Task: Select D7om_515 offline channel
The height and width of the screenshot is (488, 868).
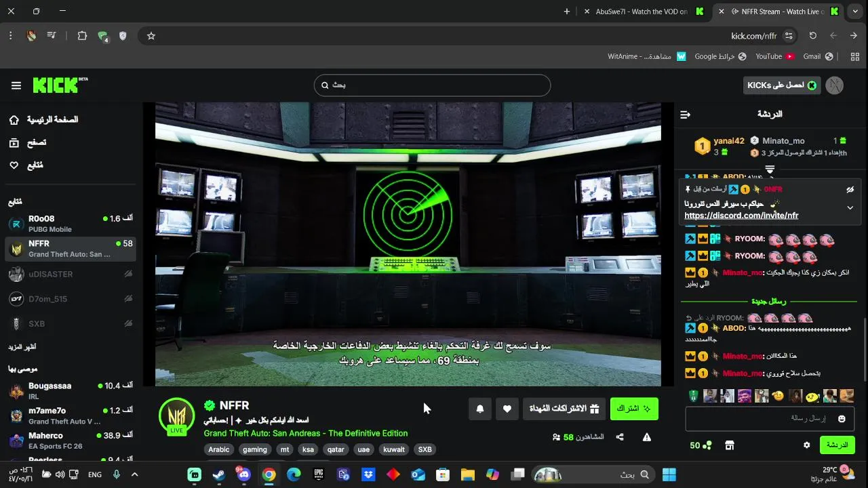Action: pyautogui.click(x=71, y=299)
